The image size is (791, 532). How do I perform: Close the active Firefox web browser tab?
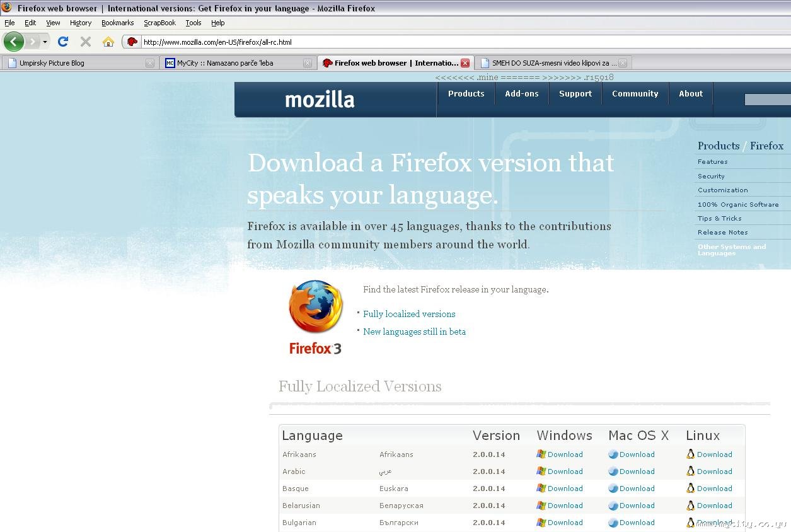[465, 63]
